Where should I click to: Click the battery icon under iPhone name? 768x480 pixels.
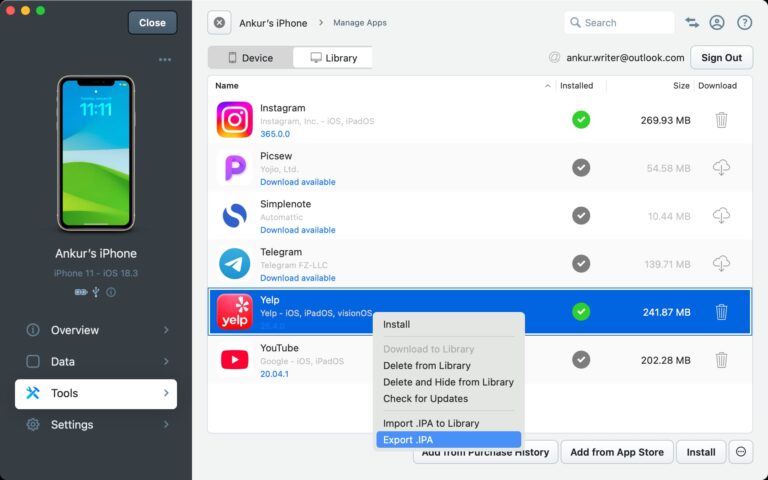click(x=81, y=292)
